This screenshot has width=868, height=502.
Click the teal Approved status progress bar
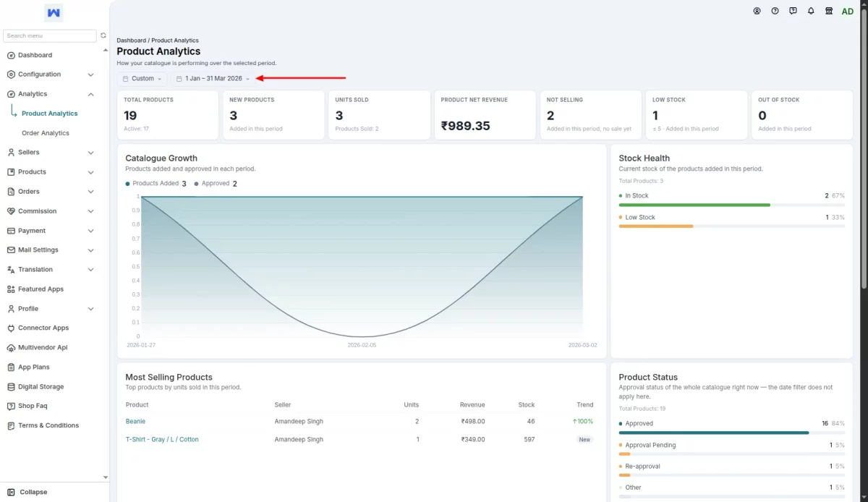(714, 433)
